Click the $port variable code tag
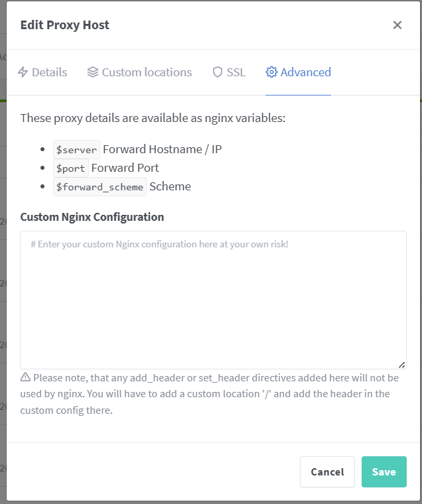The width and height of the screenshot is (422, 504). coord(71,168)
